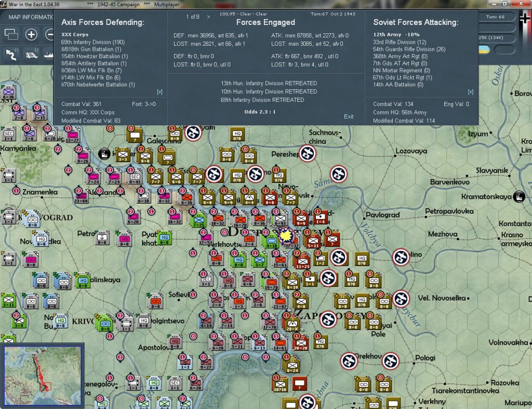
Task: Click 54th Guards Rifle Division (26)
Action: pos(409,49)
